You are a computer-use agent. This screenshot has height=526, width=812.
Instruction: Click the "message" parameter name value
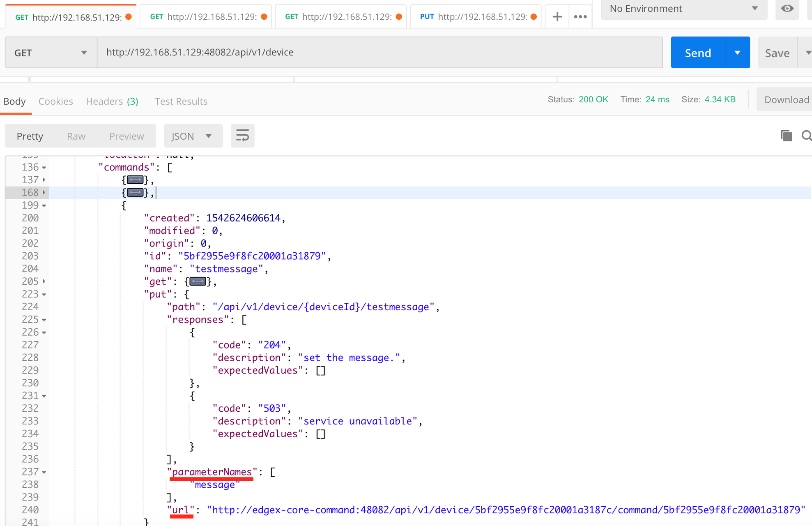pyautogui.click(x=215, y=485)
